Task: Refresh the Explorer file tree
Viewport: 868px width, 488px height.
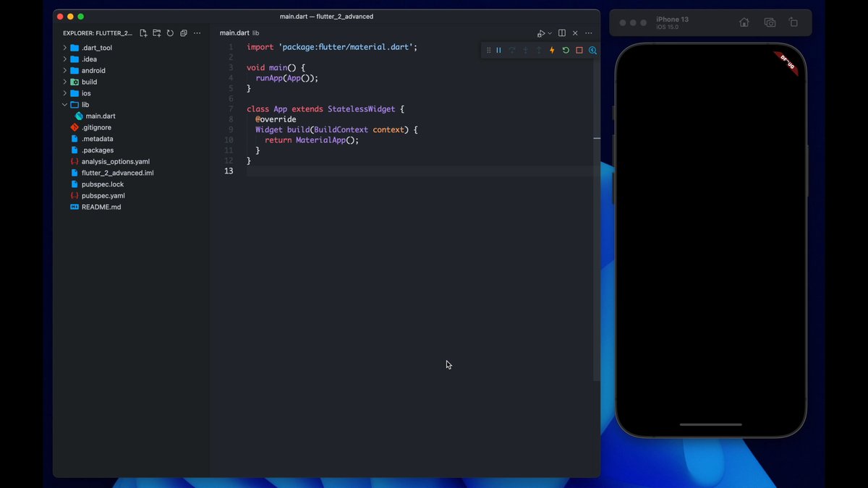Action: pos(170,33)
